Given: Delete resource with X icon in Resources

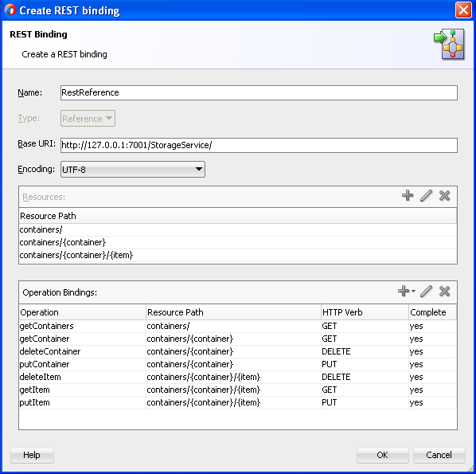Looking at the screenshot, I should pos(444,196).
